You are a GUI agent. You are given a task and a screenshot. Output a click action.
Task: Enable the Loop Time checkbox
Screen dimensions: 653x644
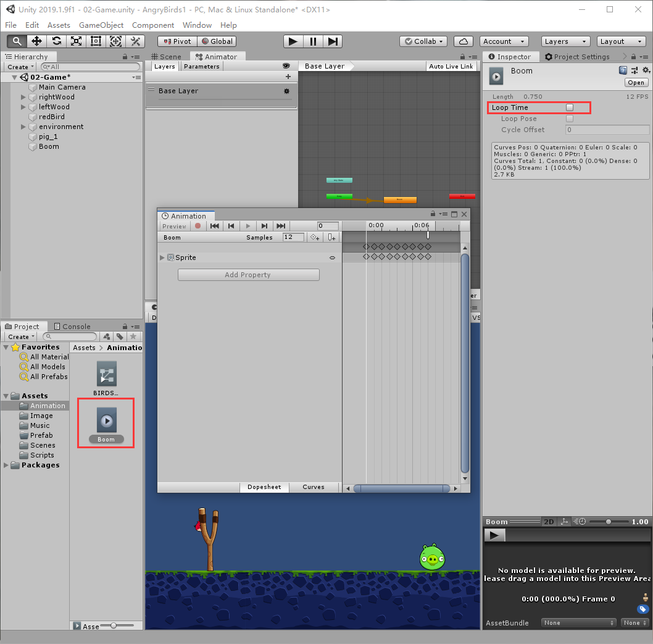pyautogui.click(x=570, y=107)
